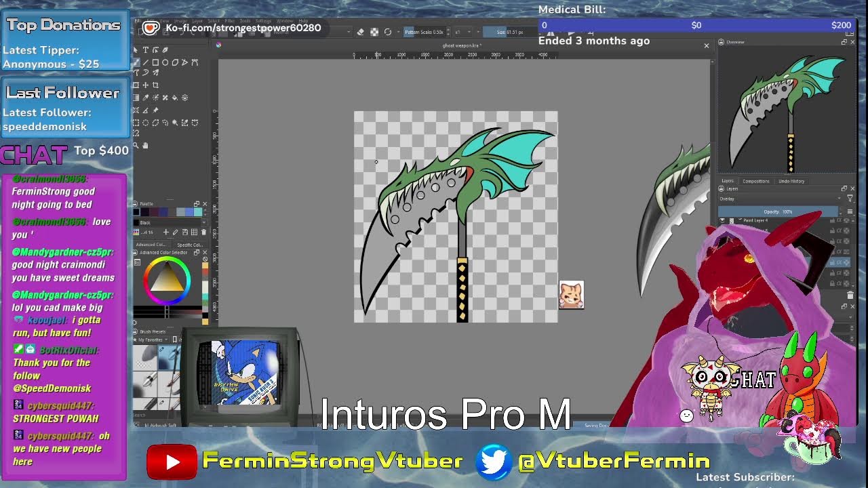Switch to the Layers tab

(728, 181)
